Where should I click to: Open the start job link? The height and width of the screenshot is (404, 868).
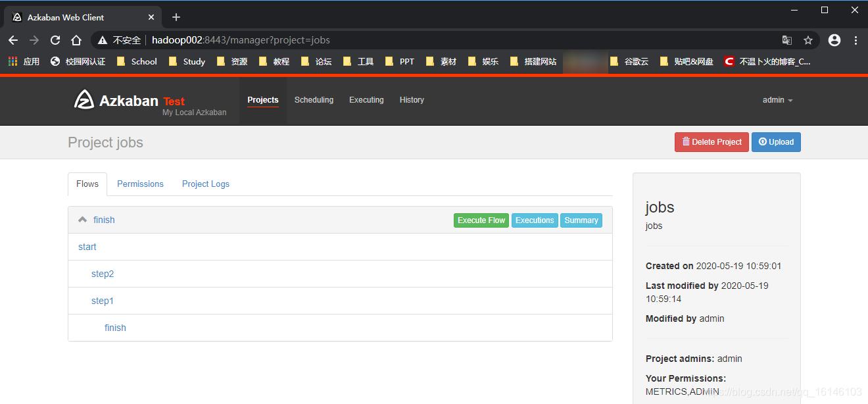(87, 247)
